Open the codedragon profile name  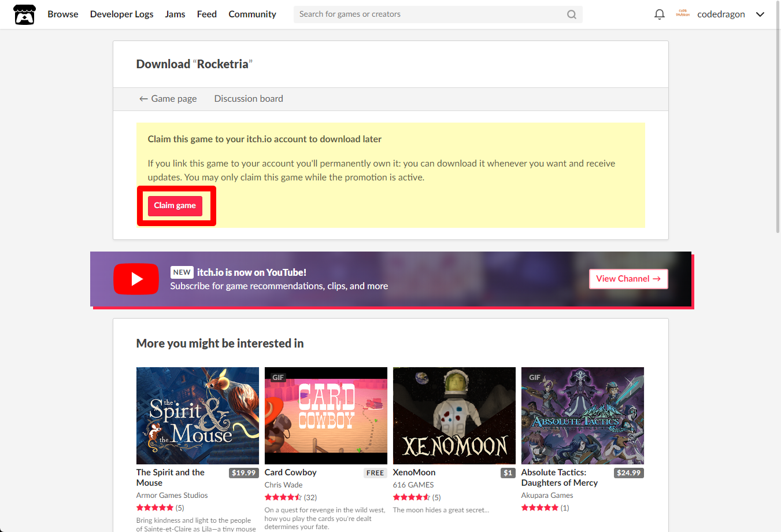(x=721, y=14)
